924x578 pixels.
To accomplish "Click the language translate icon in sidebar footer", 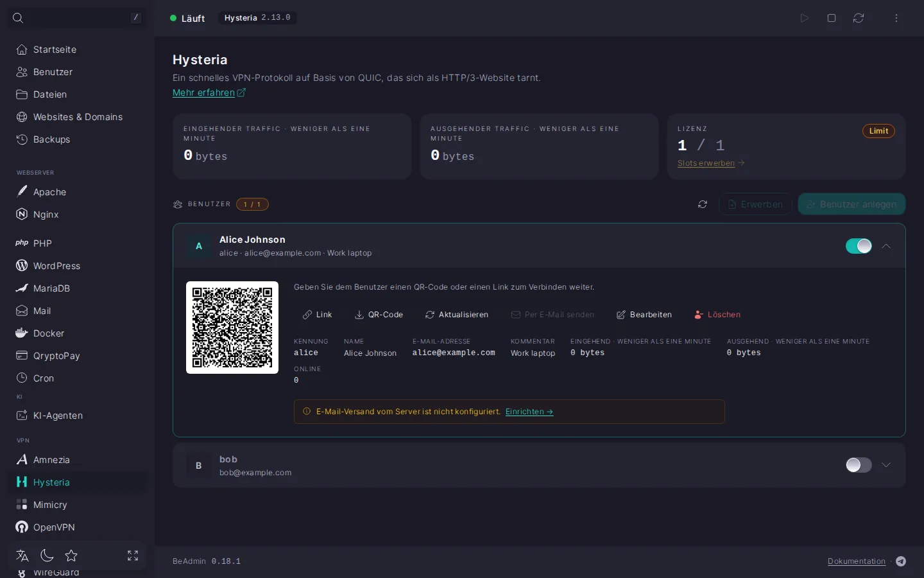I will 22,556.
